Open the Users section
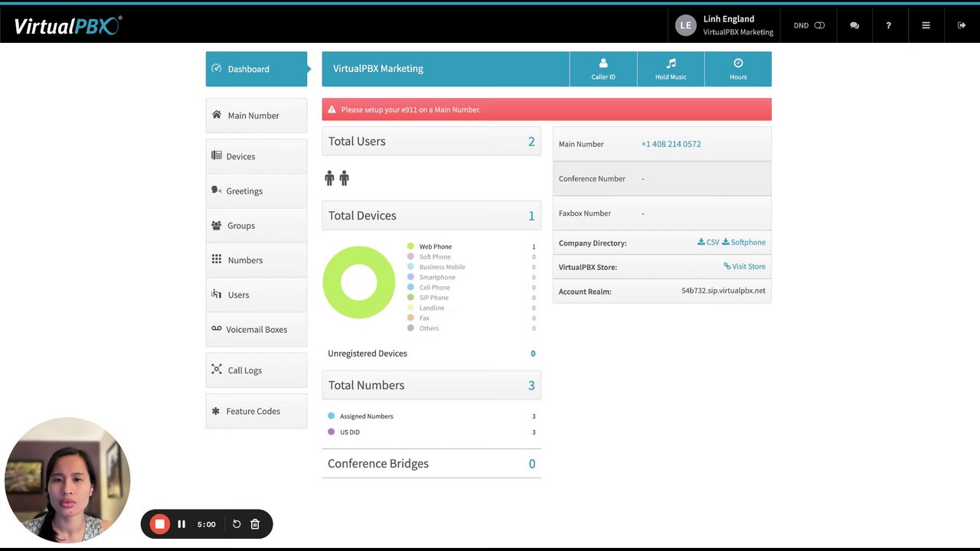Screen dimensions: 980x551 256,295
